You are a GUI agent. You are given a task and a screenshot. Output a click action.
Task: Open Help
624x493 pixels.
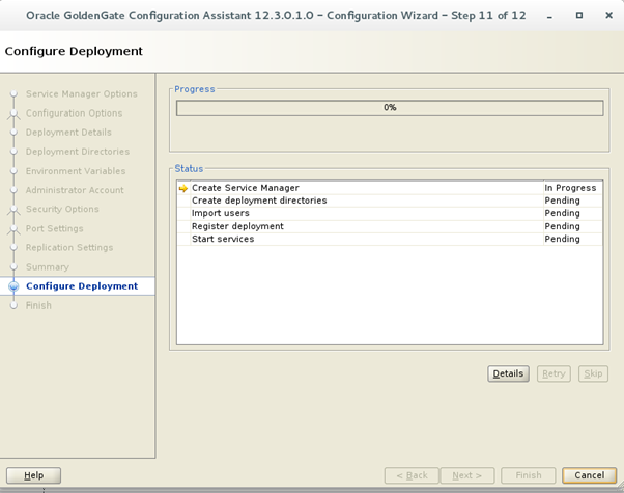33,475
